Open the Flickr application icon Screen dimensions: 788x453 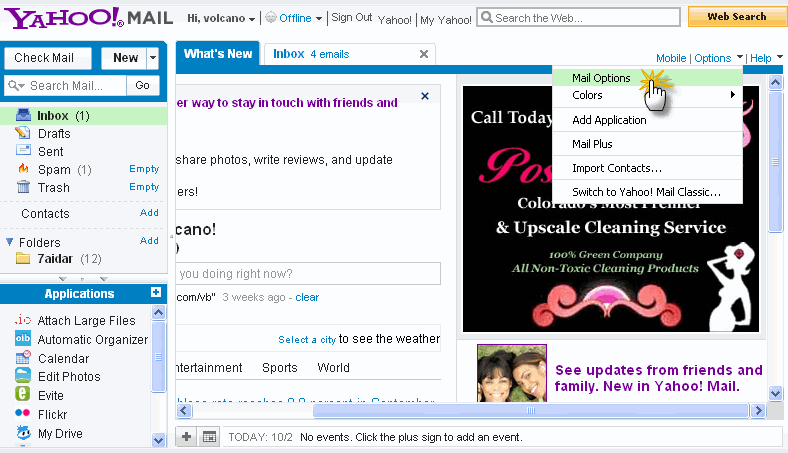23,413
